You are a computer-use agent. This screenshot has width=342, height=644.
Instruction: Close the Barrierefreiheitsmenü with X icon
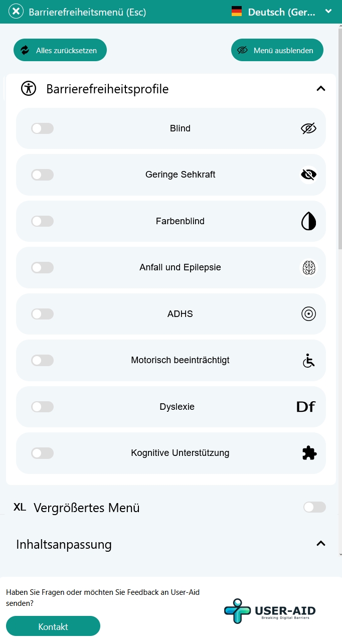click(17, 12)
